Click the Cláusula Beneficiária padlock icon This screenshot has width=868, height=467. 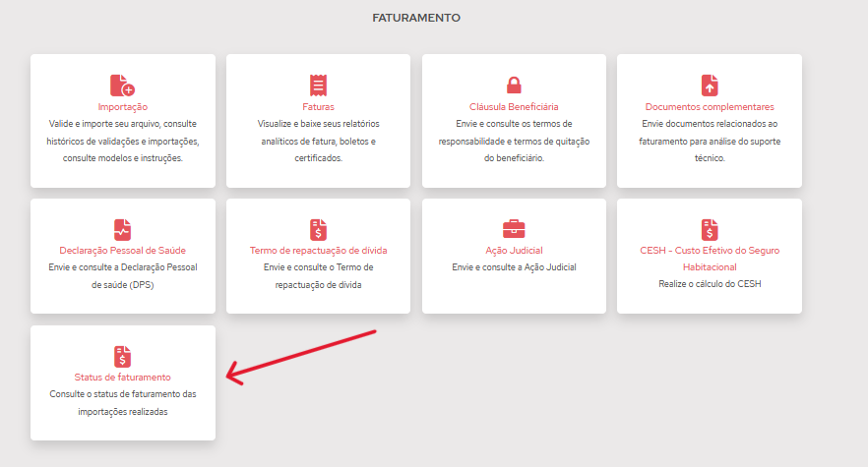click(514, 86)
